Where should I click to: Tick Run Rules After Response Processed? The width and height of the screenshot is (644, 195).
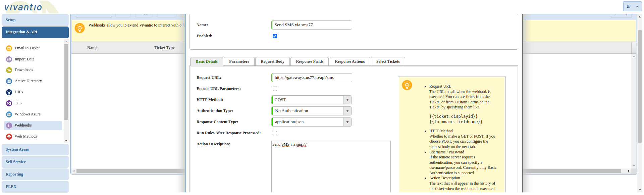[275, 133]
